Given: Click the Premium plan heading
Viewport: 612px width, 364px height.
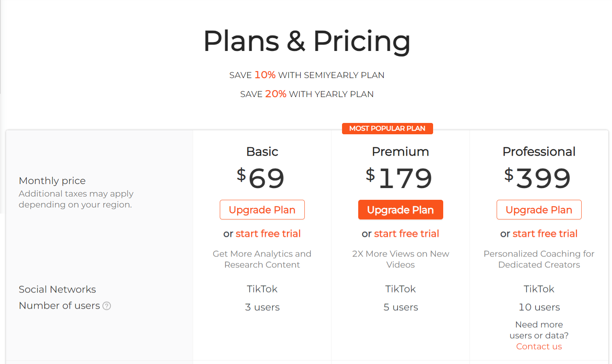Looking at the screenshot, I should coord(400,152).
